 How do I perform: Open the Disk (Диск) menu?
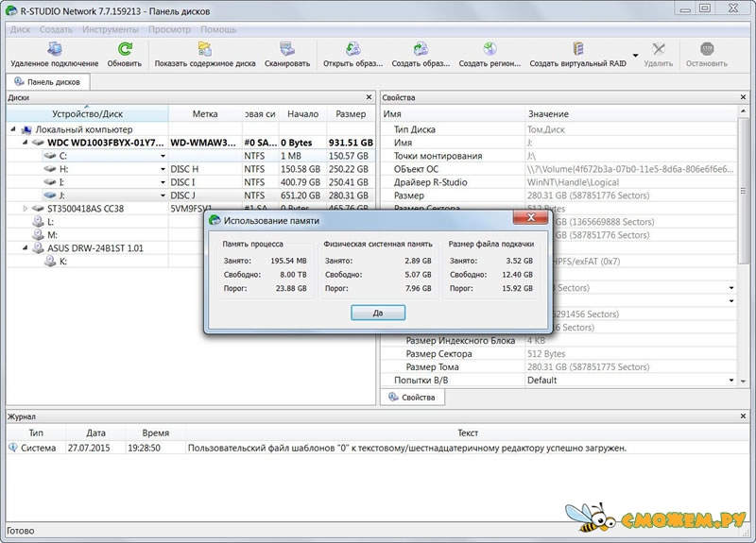tap(20, 29)
